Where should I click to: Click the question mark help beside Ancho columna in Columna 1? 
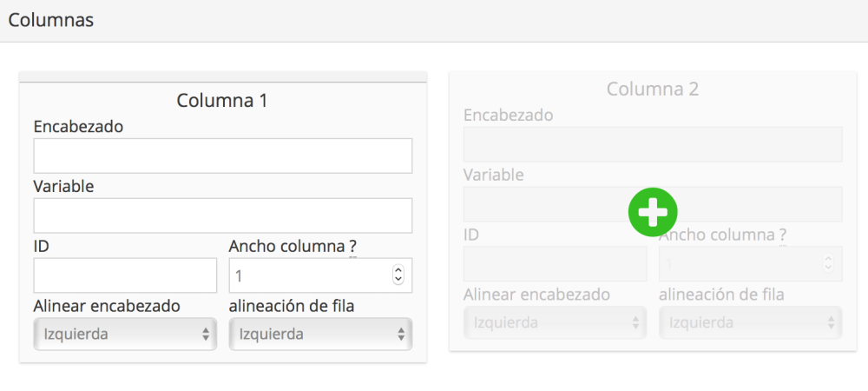[352, 246]
